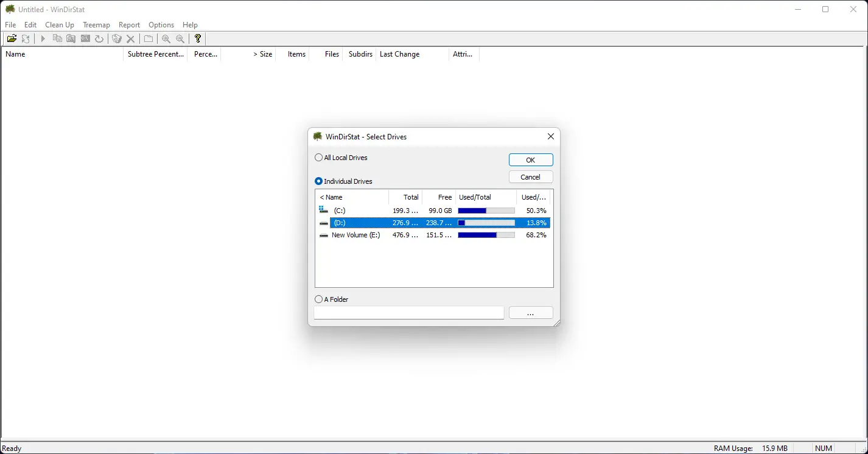Click the NUM indicator in status bar
This screenshot has height=454, width=868.
tap(824, 449)
